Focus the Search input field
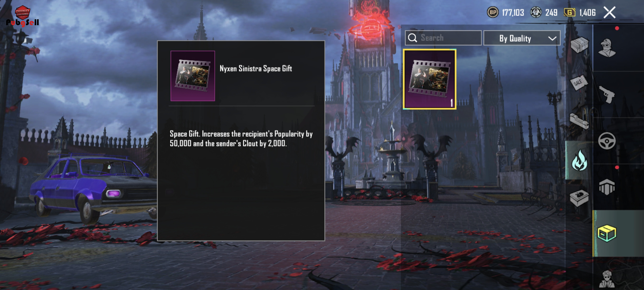This screenshot has height=290, width=644. 443,38
